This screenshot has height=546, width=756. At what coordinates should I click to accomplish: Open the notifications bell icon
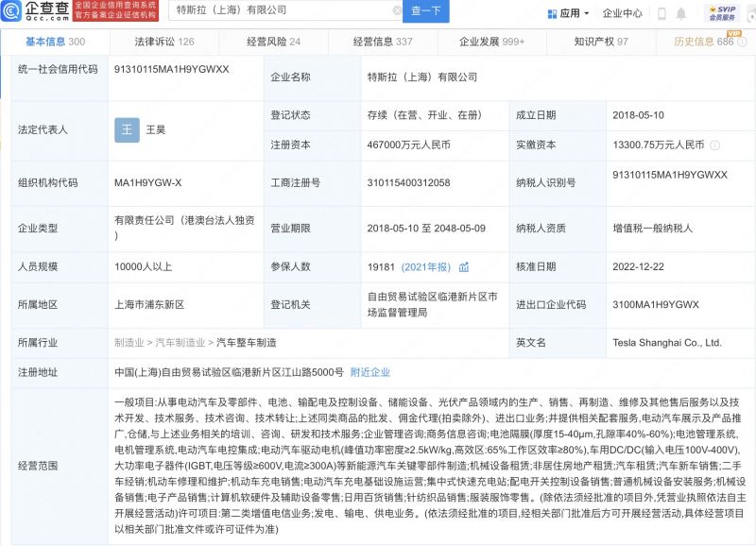pyautogui.click(x=680, y=13)
